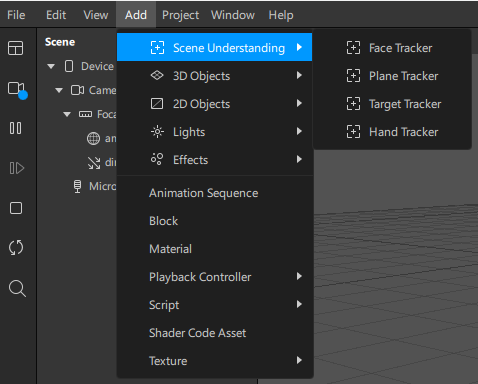Add a Shader Code Asset

coord(214,333)
